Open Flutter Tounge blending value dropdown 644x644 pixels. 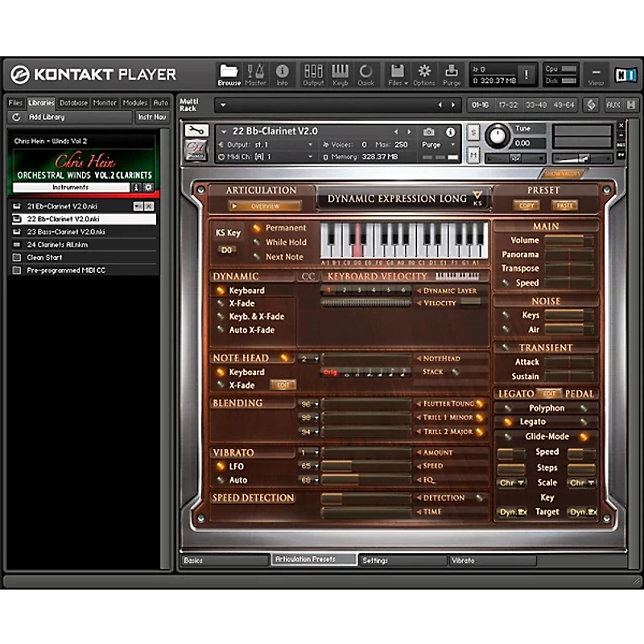[316, 405]
